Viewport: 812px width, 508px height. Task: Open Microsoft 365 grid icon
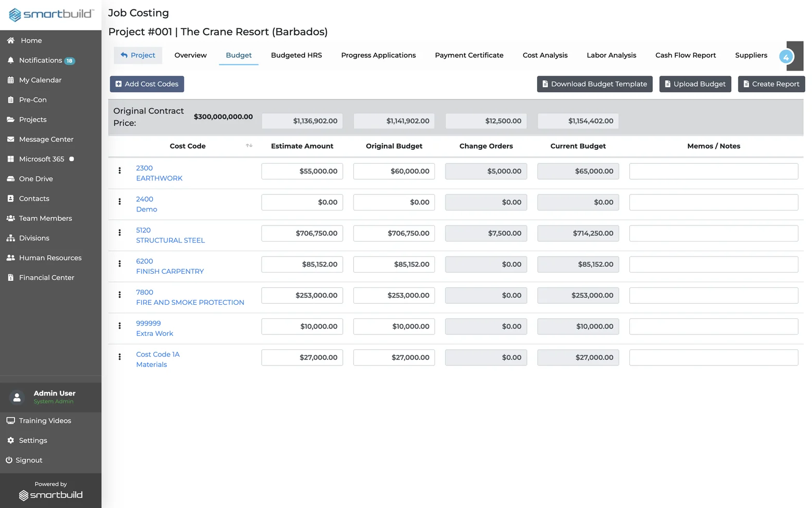click(10, 159)
